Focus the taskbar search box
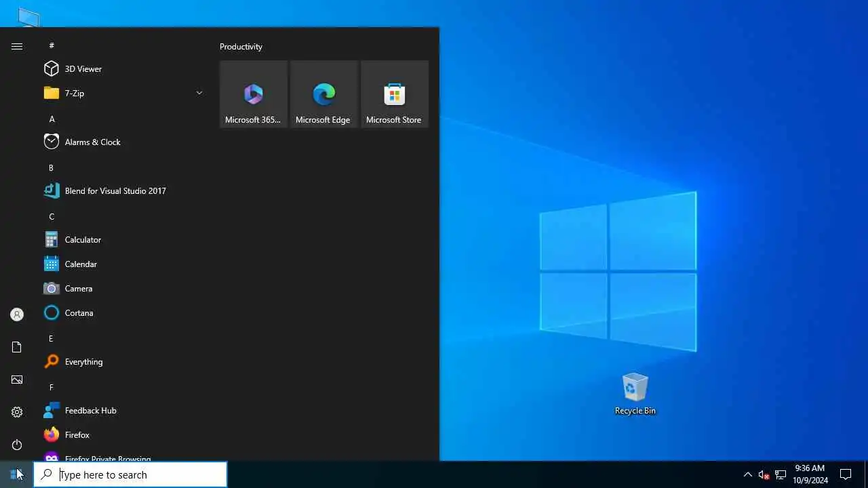868x488 pixels. pyautogui.click(x=130, y=474)
